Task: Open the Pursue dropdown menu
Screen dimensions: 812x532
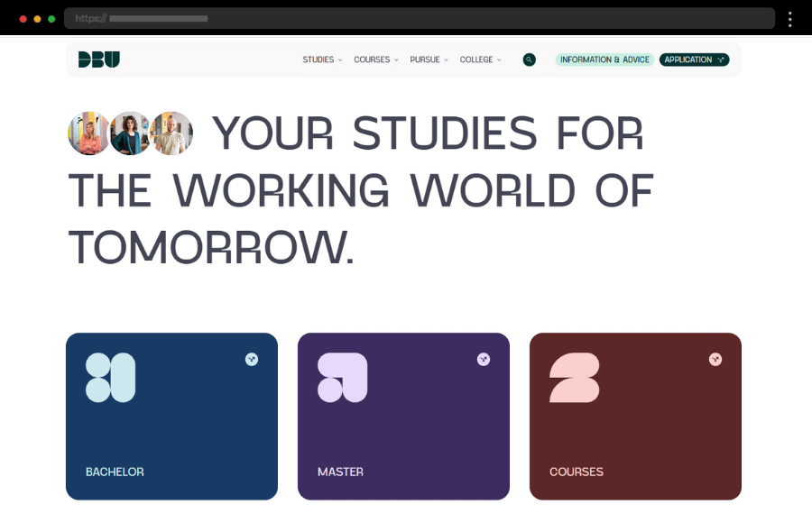Action: click(x=429, y=60)
